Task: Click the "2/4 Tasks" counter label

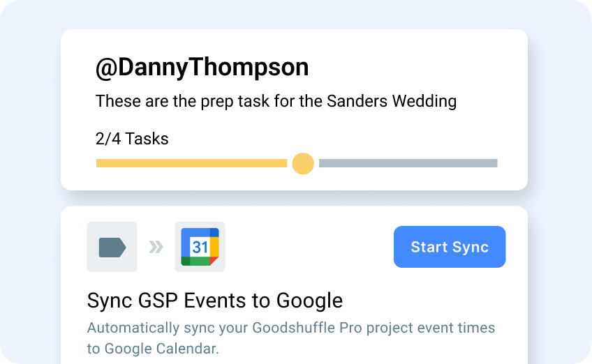Action: tap(132, 139)
